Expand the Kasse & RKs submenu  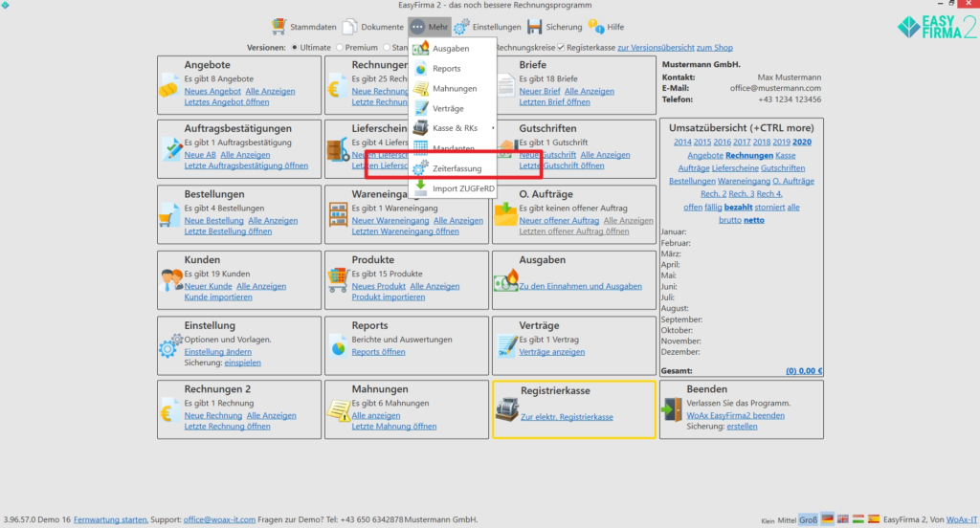(x=453, y=128)
